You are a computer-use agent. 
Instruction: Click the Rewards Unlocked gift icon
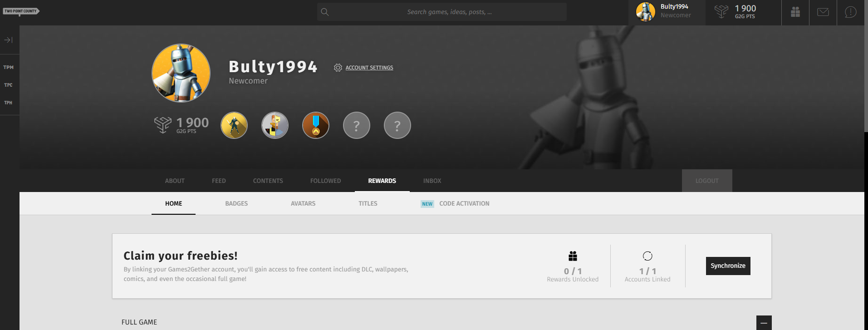pyautogui.click(x=573, y=256)
